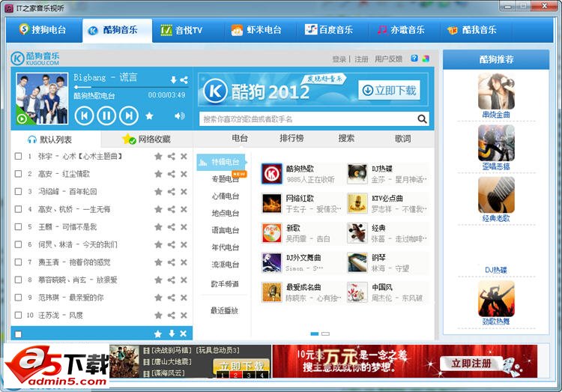
Task: Switch to 音悦TV tab
Action: [x=182, y=30]
